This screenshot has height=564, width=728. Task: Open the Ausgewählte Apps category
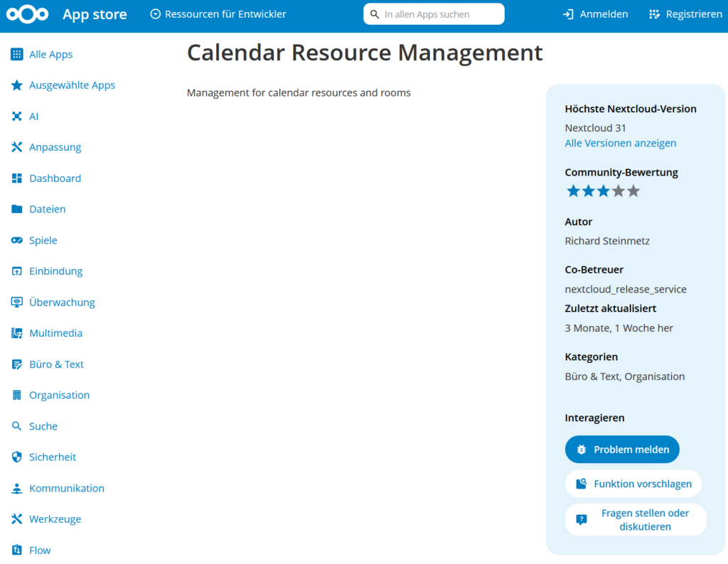72,85
